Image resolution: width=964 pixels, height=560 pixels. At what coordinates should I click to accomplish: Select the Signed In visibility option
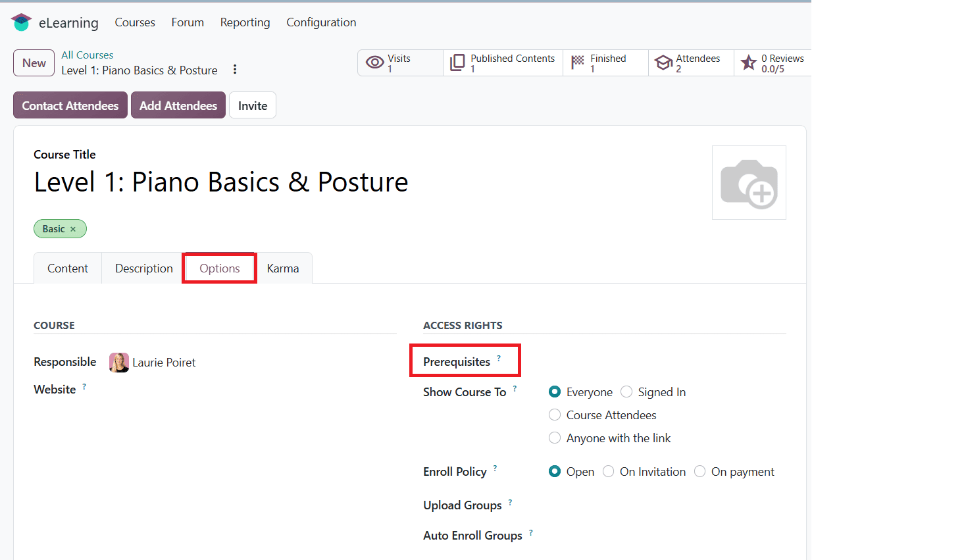click(x=626, y=392)
